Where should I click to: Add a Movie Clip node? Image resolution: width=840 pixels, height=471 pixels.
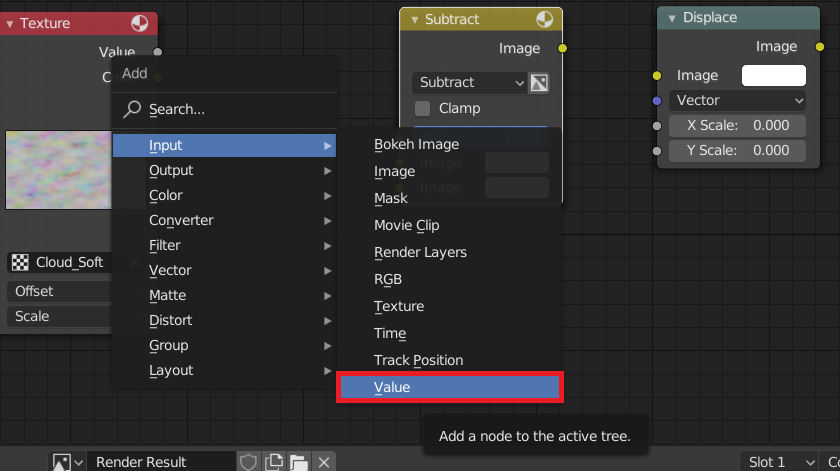click(x=450, y=225)
